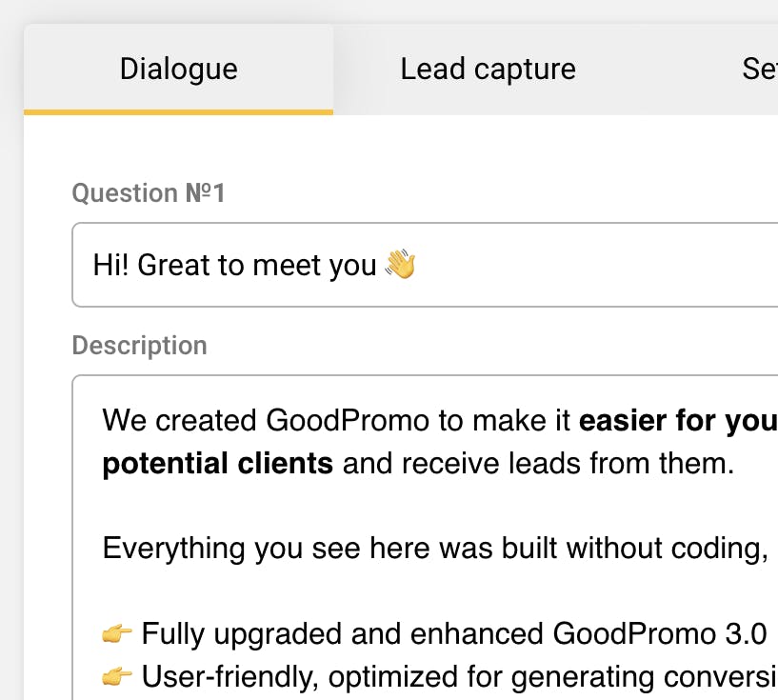778x700 pixels.
Task: Open the Lead capture tab
Action: pyautogui.click(x=488, y=70)
